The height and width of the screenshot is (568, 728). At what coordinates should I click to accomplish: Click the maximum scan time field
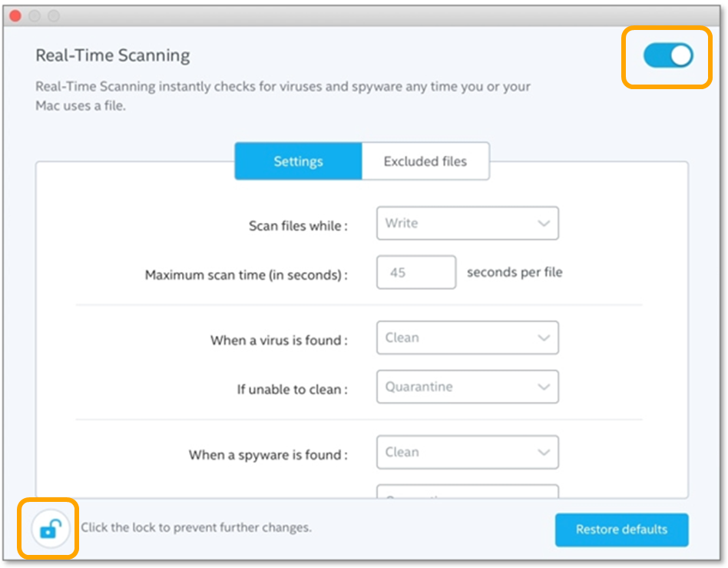(x=415, y=273)
